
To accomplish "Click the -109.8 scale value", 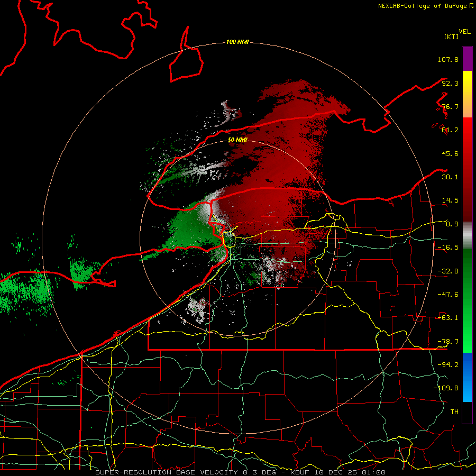I will pos(446,388).
